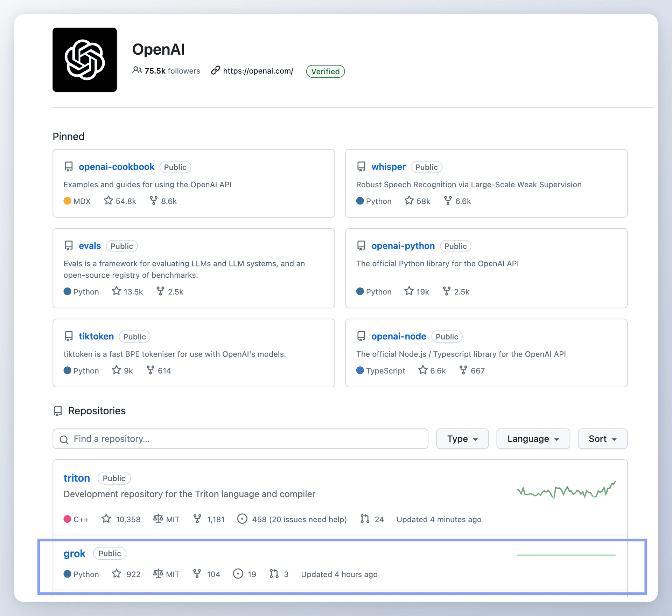Click the followers people icon
The width and height of the screenshot is (672, 616).
click(x=137, y=70)
